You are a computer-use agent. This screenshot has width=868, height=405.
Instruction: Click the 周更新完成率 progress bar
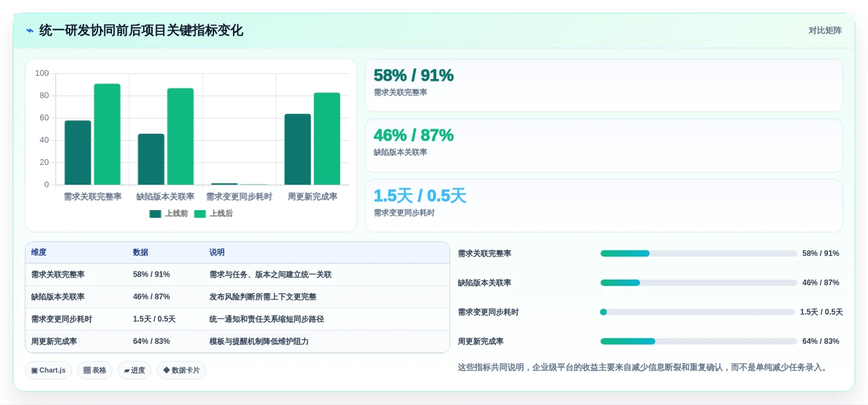tap(699, 341)
